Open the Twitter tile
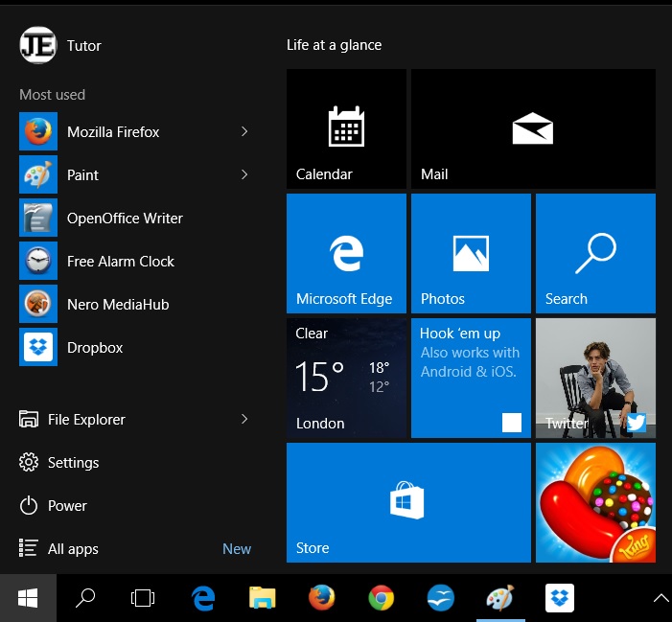This screenshot has height=622, width=672. click(595, 378)
